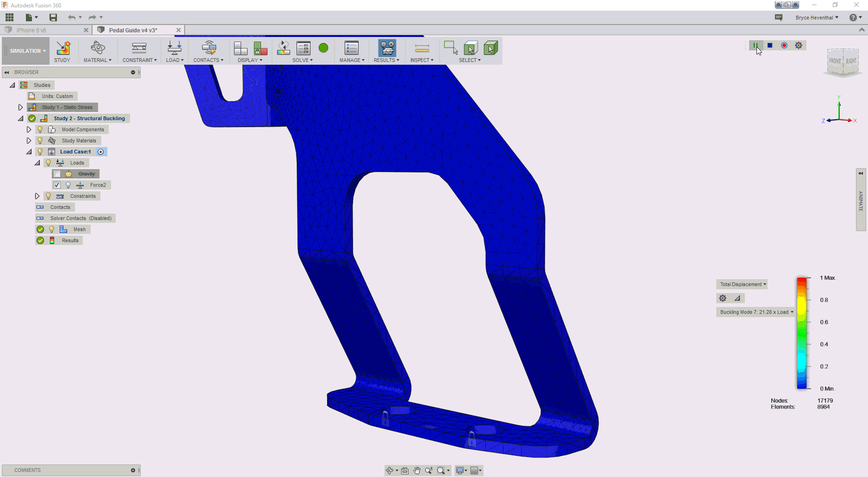Click the record animation button
The image size is (868, 477).
point(784,45)
